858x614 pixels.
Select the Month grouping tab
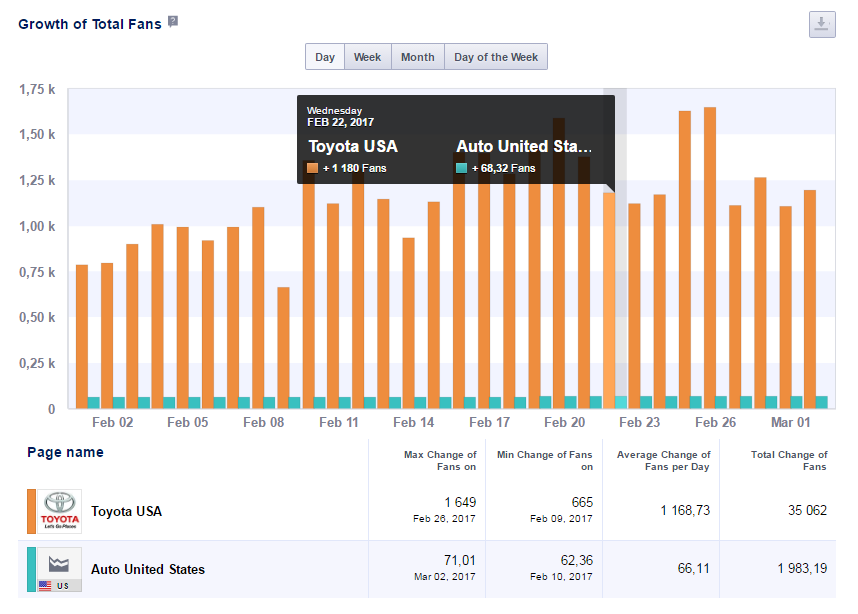click(417, 57)
